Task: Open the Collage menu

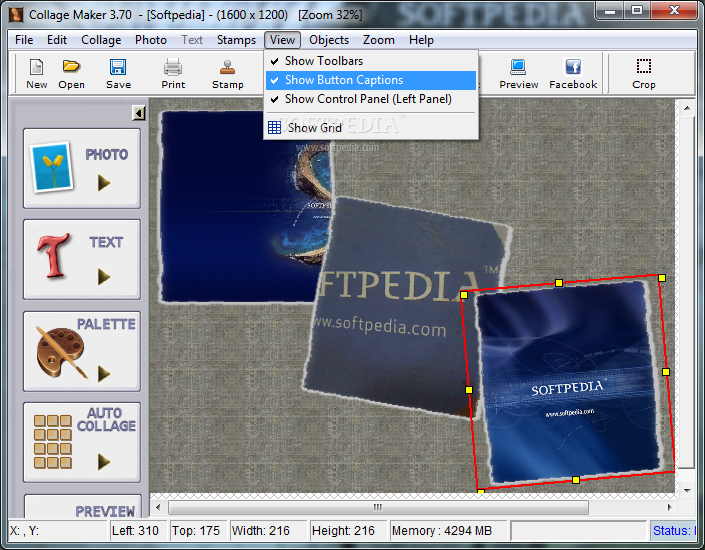Action: point(101,40)
